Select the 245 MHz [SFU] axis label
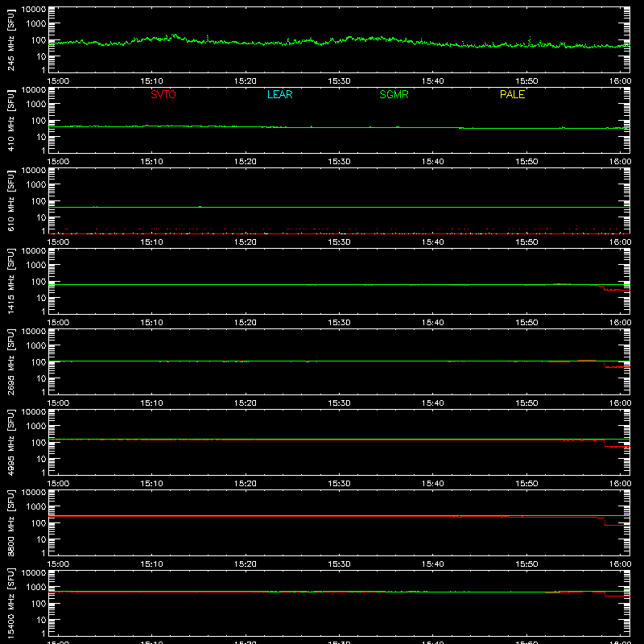Image resolution: width=644 pixels, height=644 pixels. pyautogui.click(x=10, y=39)
